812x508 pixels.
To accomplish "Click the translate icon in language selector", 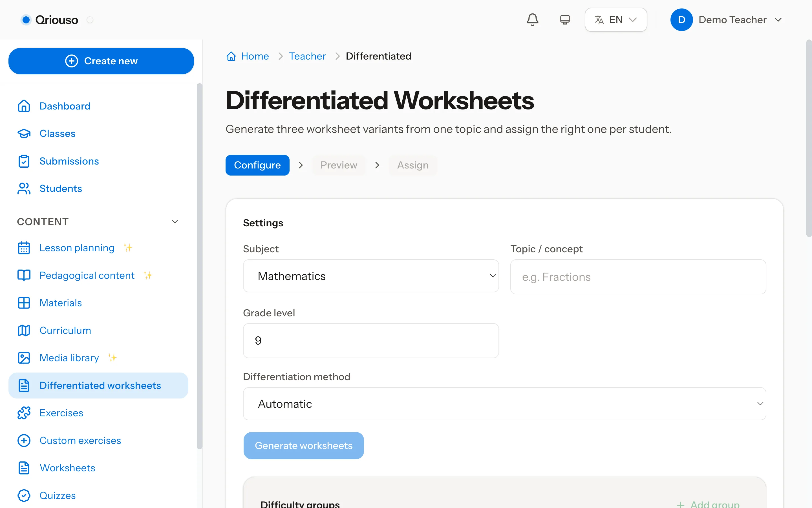I will click(x=599, y=20).
